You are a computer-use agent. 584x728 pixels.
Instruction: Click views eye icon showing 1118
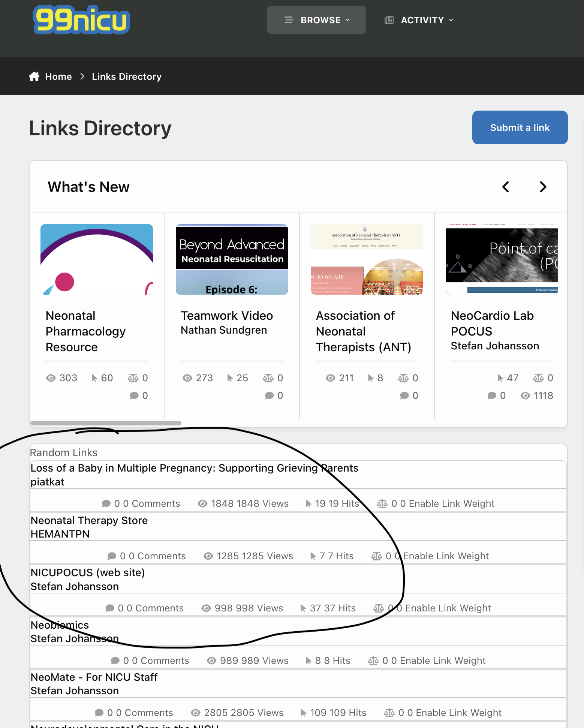point(525,395)
